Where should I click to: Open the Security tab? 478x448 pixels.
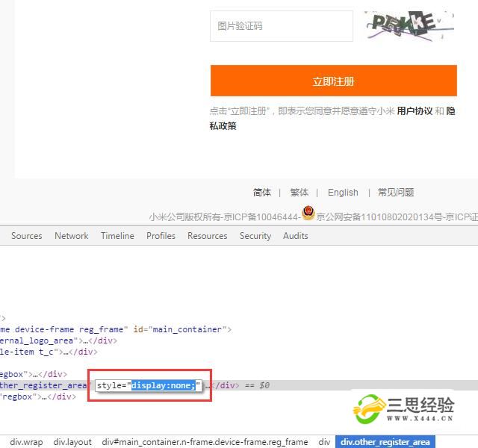[255, 235]
